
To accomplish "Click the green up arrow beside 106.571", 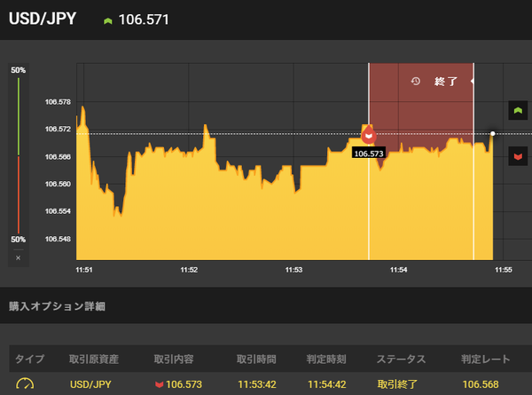I will (x=108, y=21).
